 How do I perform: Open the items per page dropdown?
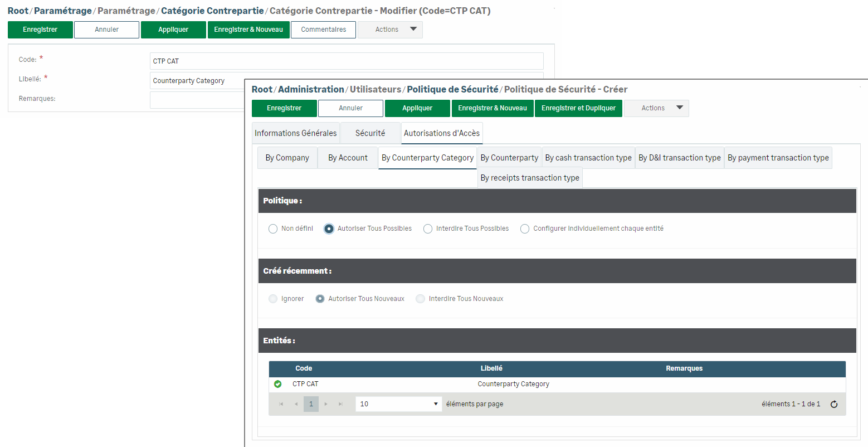[398, 404]
